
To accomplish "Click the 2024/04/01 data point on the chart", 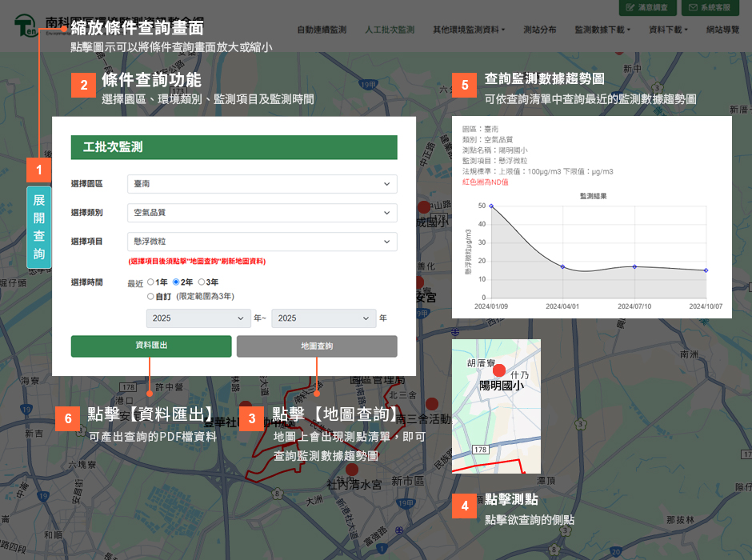I will click(562, 266).
